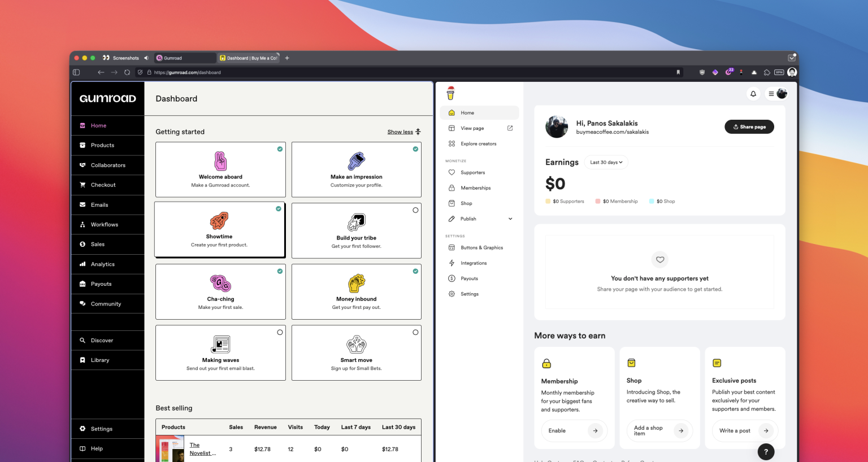Toggle the Build your tribe completion circle
The image size is (868, 462).
(415, 210)
